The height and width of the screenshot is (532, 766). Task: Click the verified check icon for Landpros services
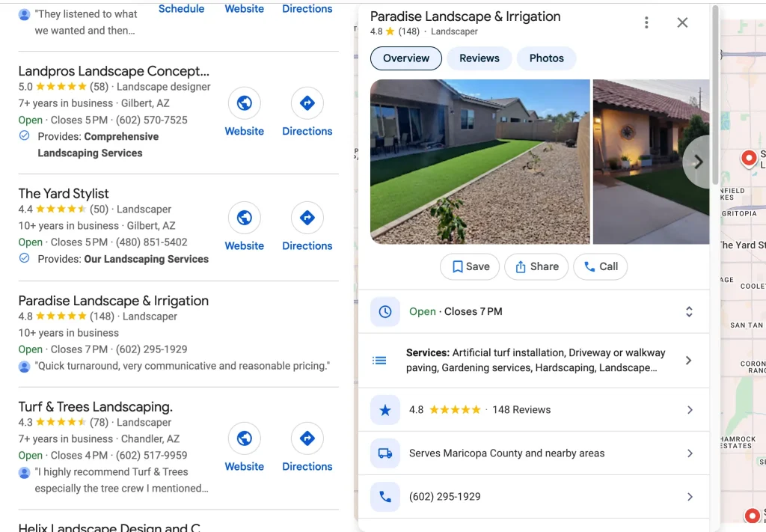pyautogui.click(x=24, y=136)
